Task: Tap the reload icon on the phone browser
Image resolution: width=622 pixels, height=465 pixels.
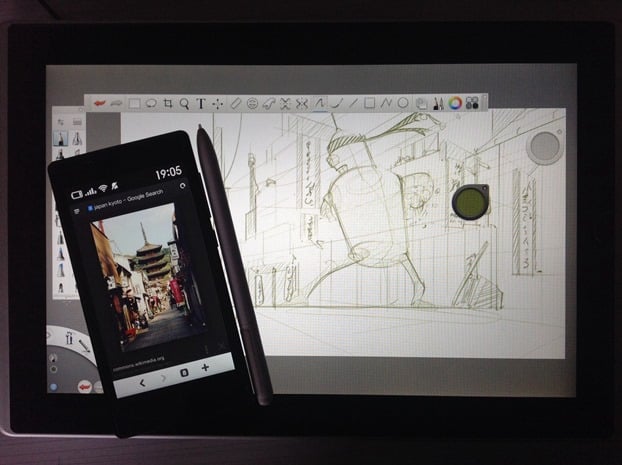Action: point(182,185)
